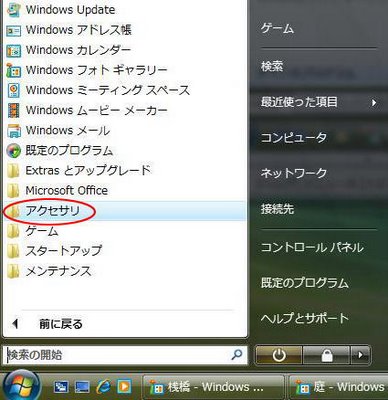Expand 最近使った項目 submenu
Viewport: 388px width, 400px height.
(x=319, y=102)
